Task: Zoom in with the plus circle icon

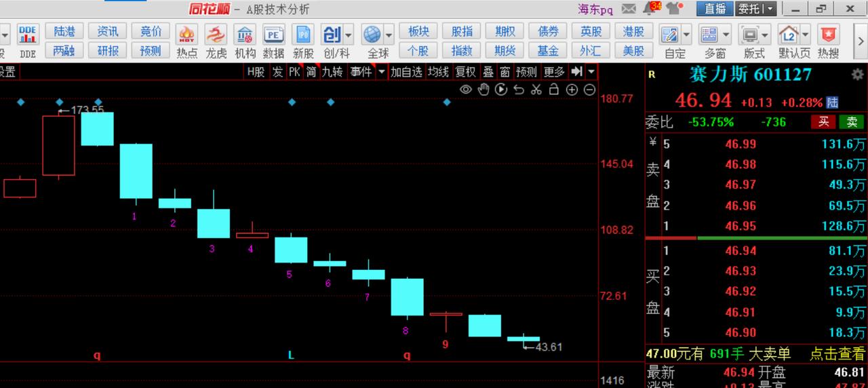Action: coord(572,90)
